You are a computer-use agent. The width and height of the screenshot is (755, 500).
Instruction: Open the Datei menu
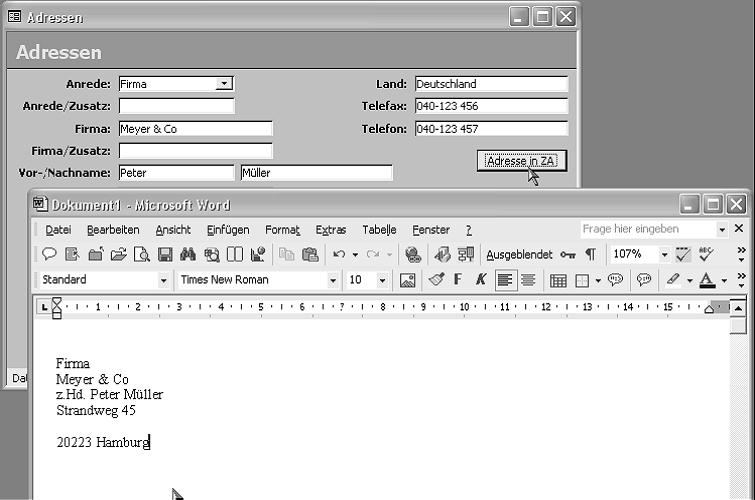(x=58, y=230)
